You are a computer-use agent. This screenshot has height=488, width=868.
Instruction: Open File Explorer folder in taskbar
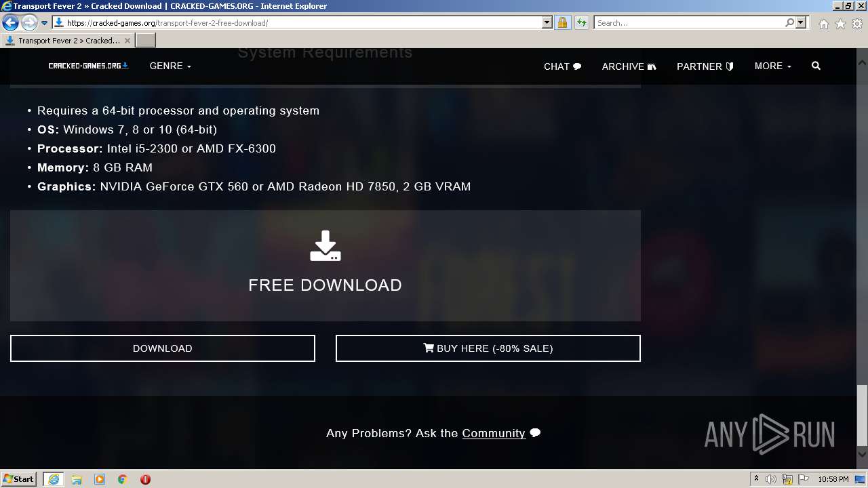(x=77, y=479)
